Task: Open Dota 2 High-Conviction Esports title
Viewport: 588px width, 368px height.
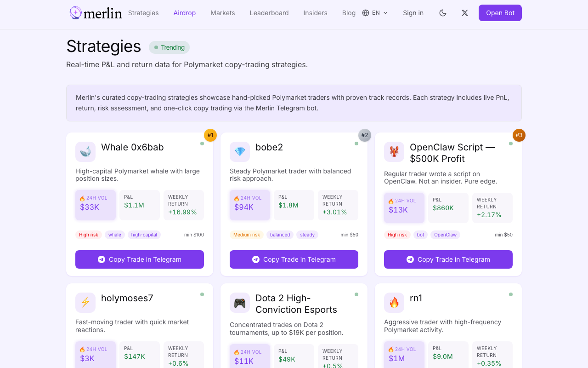Action: click(x=296, y=304)
